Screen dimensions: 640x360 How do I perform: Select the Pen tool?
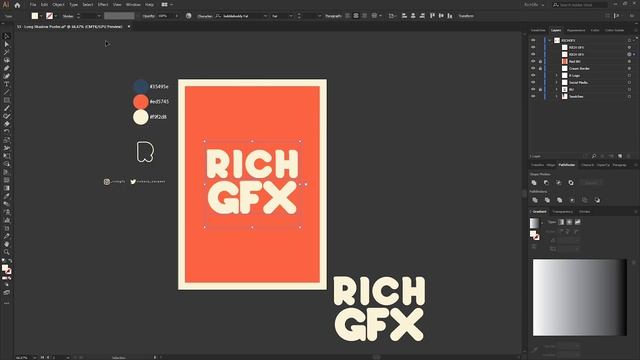7,68
